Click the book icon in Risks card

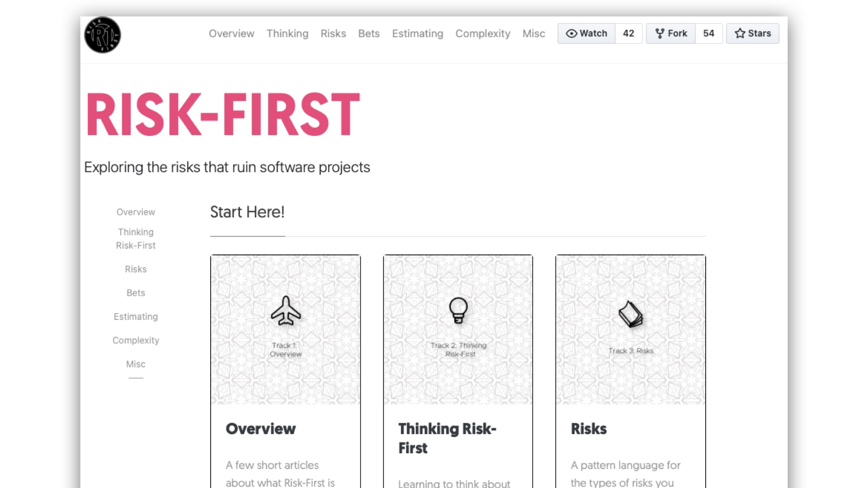point(631,314)
